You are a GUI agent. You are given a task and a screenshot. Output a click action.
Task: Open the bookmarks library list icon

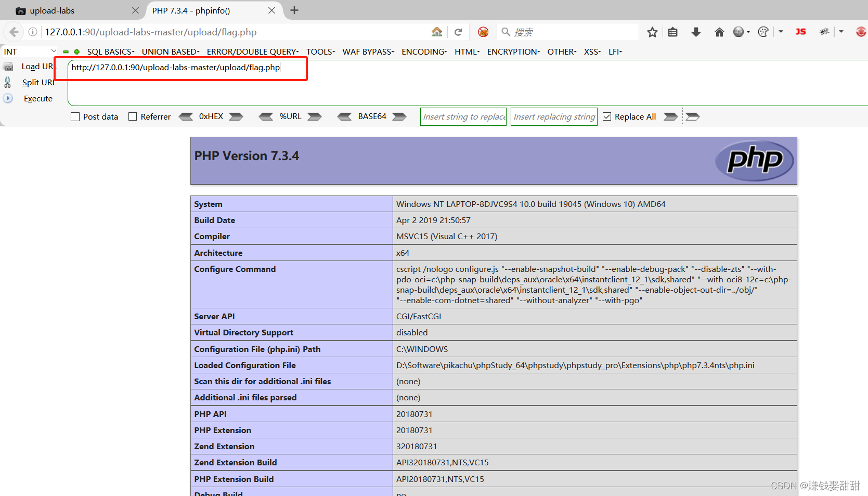[672, 32]
